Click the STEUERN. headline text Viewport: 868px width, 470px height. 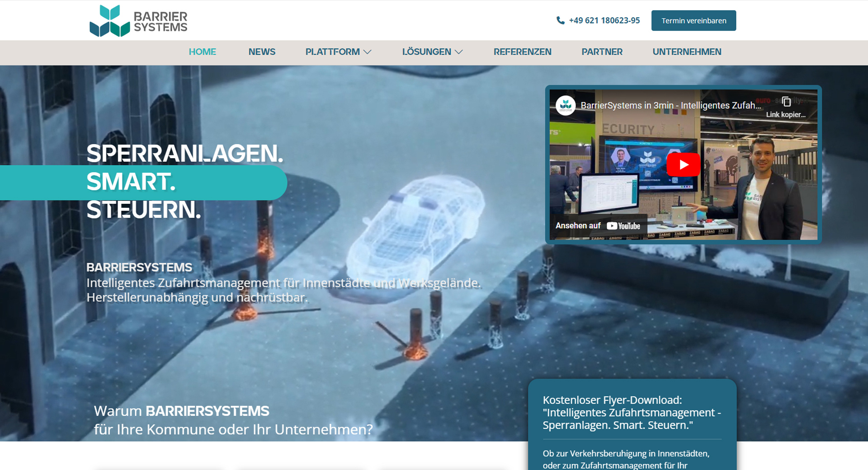coord(144,210)
